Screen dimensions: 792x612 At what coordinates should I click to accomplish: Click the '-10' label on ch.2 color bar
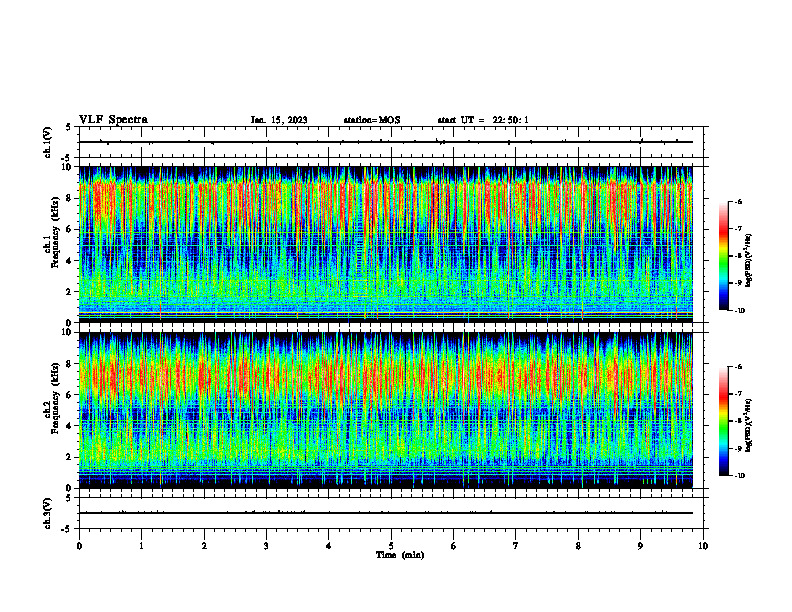(x=740, y=476)
